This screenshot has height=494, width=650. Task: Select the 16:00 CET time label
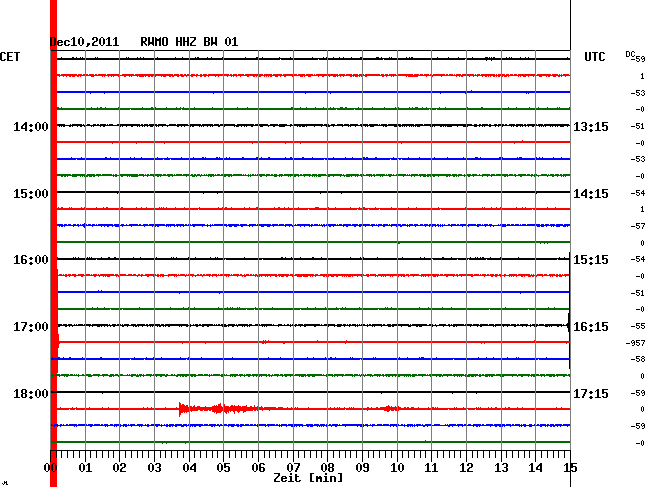pyautogui.click(x=31, y=260)
